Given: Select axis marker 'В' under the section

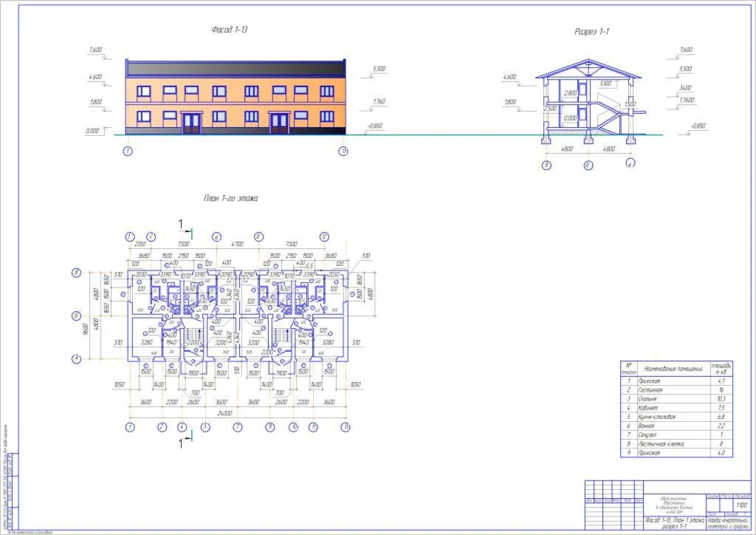Looking at the screenshot, I should click(546, 166).
